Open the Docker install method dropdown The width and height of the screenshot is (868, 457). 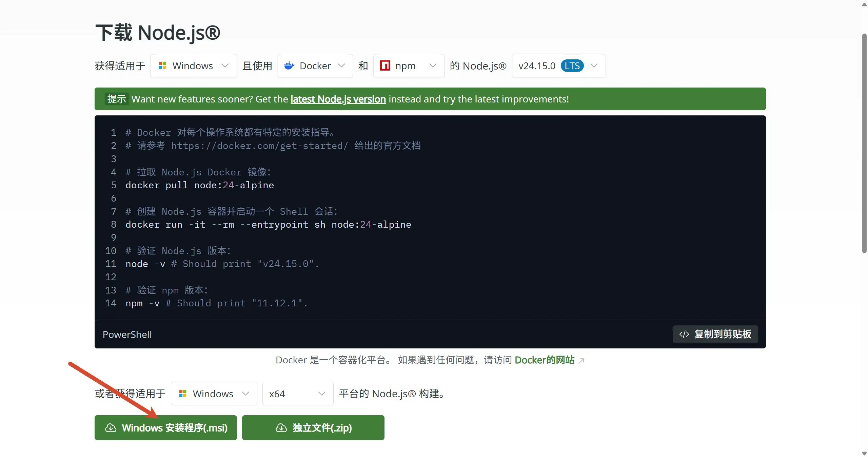(315, 65)
